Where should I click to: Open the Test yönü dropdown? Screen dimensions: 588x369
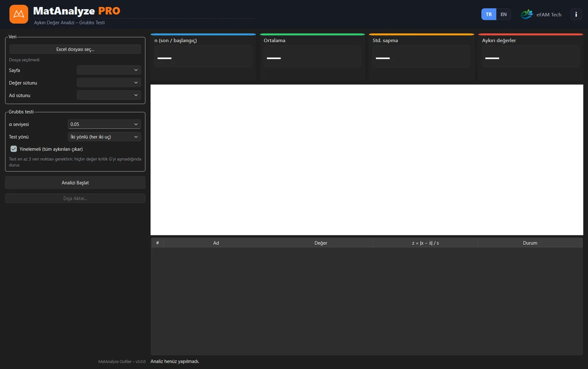(x=104, y=137)
